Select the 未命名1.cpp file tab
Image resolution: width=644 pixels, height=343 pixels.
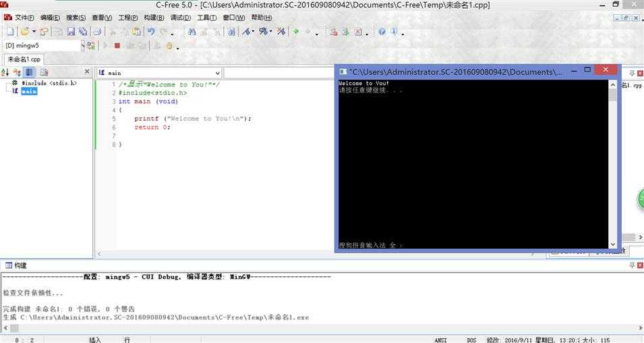24,59
